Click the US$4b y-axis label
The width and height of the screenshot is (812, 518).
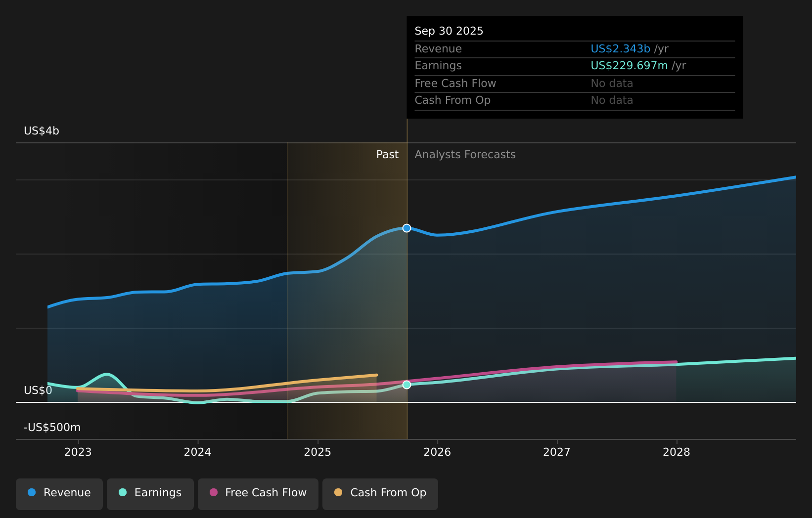point(42,131)
